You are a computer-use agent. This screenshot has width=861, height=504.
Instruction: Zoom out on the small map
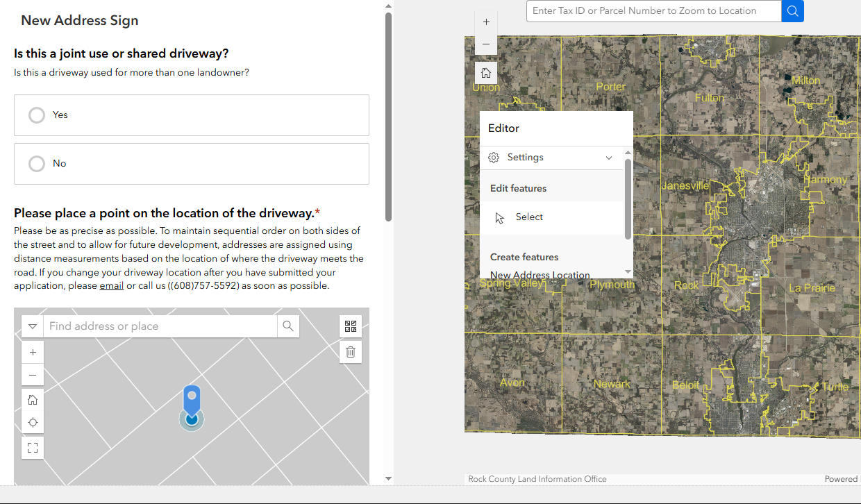32,375
